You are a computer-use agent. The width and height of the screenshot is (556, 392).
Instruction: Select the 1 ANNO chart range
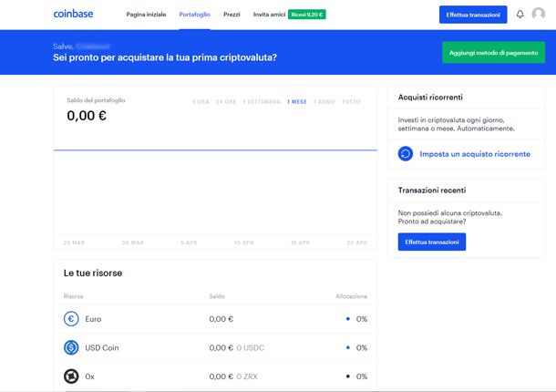[x=324, y=102]
